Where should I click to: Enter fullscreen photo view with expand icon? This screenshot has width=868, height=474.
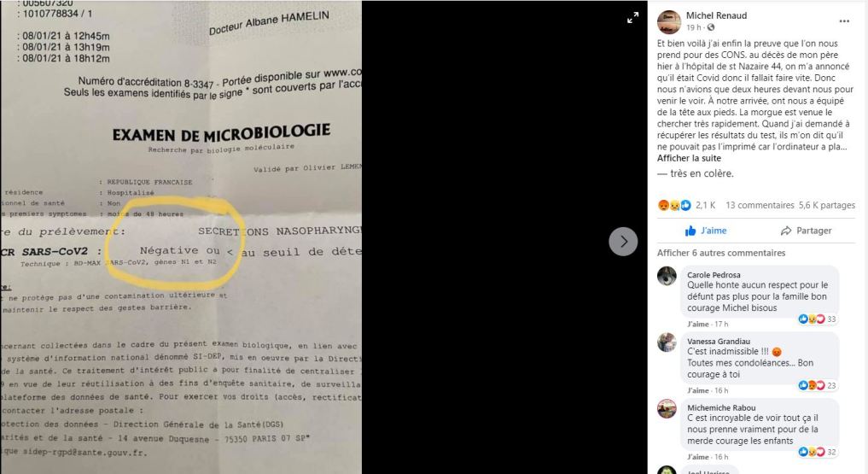click(x=632, y=18)
